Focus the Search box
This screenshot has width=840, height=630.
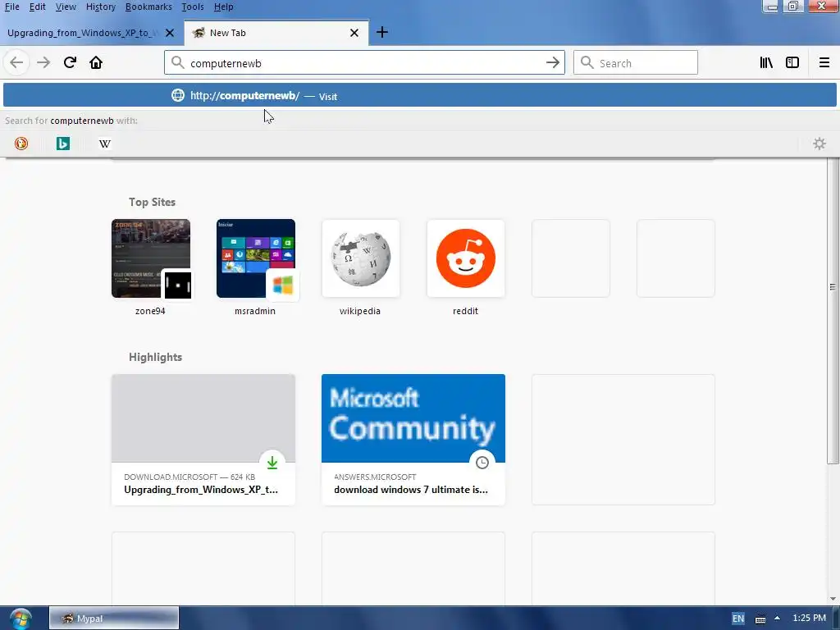[x=636, y=62]
